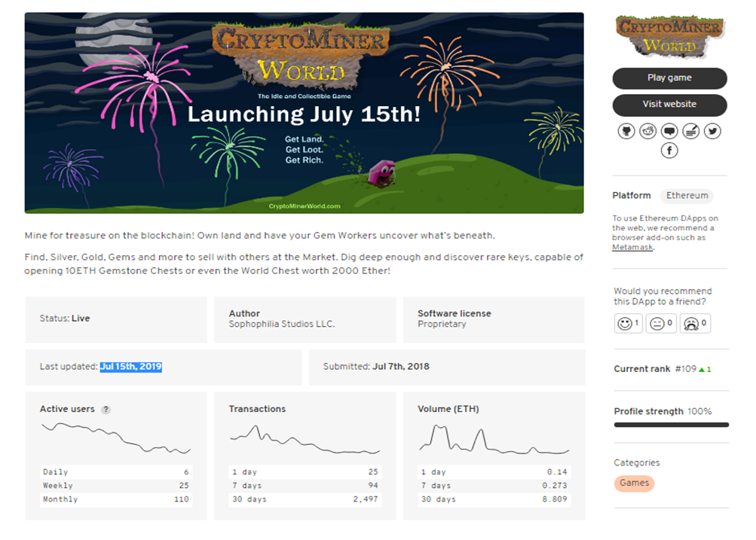
Task: Select the Games category tag
Action: pos(634,484)
